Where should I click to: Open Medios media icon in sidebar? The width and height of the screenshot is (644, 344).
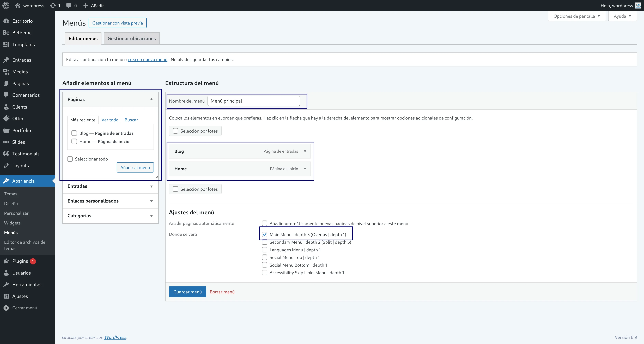(x=6, y=72)
